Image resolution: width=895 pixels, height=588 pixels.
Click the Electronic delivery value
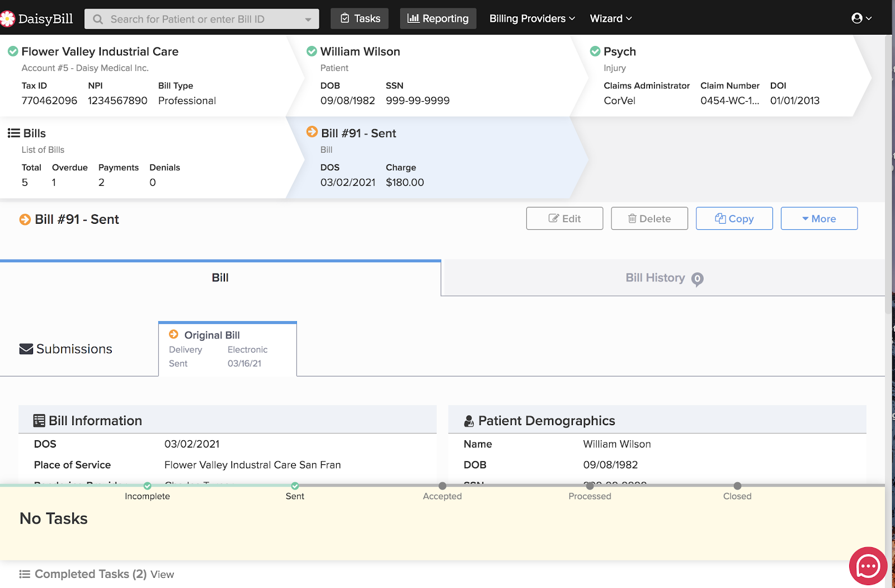247,350
